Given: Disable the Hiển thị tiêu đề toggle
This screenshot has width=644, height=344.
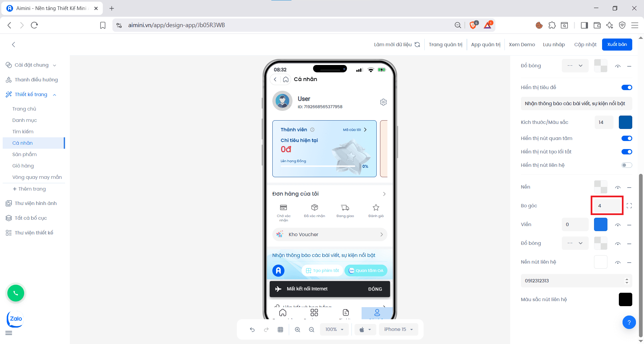Looking at the screenshot, I should point(626,87).
